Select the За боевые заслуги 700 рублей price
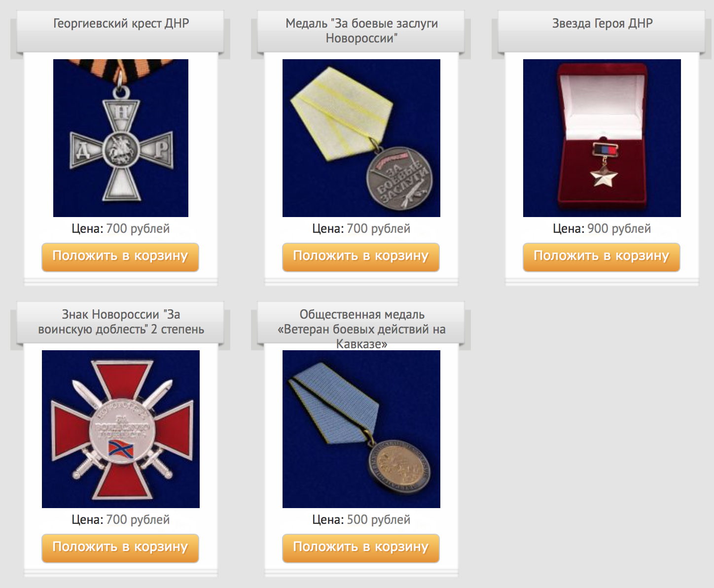Viewport: 714px width, 588px height. click(x=379, y=228)
